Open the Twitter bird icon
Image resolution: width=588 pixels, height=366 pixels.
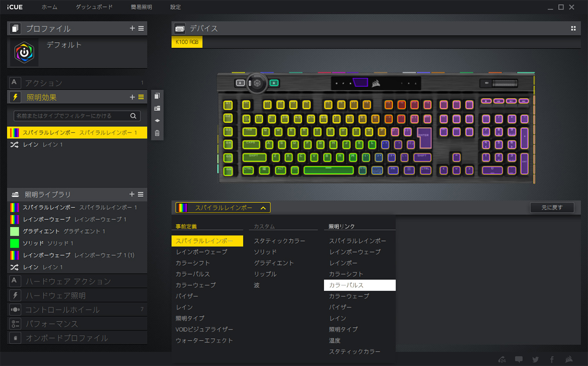coord(536,360)
